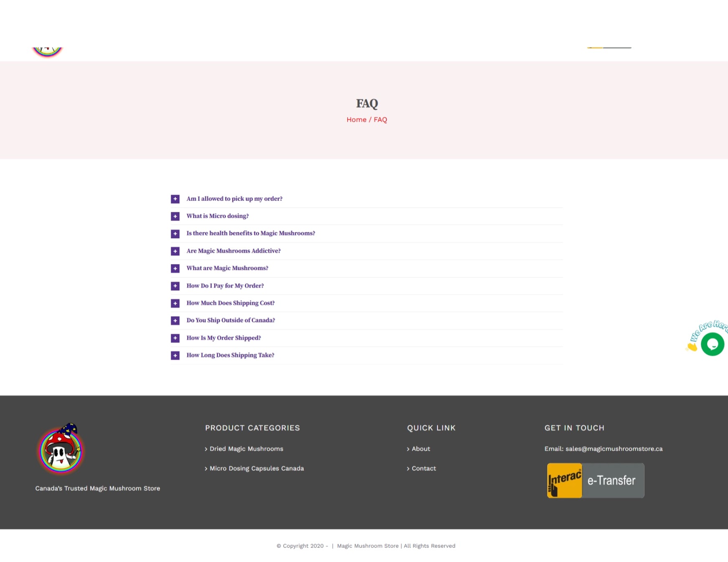Click the sales@magicmushroomstore.ca email address
Screen dimensions: 728x562
click(x=614, y=449)
